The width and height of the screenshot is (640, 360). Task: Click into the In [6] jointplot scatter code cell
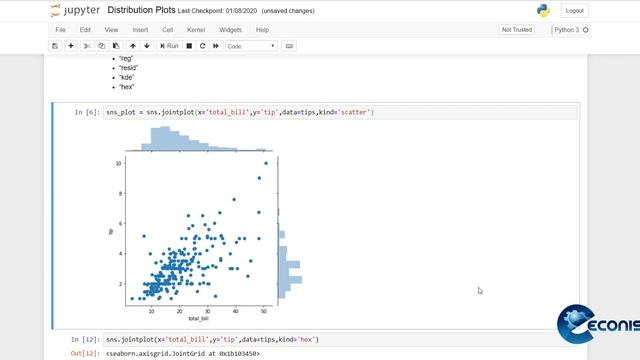(x=340, y=112)
